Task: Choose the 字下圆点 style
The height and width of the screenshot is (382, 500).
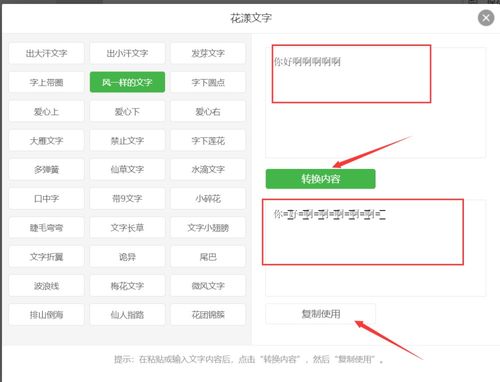Action: click(208, 82)
